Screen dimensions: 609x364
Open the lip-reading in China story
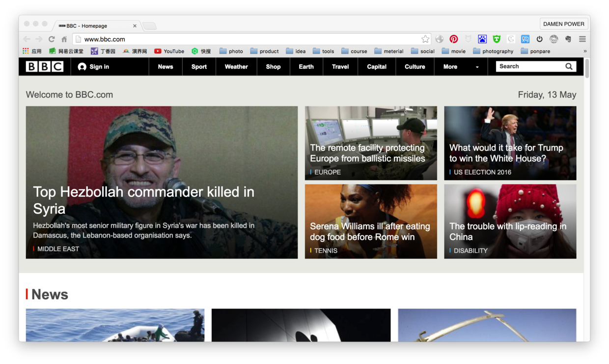click(510, 222)
